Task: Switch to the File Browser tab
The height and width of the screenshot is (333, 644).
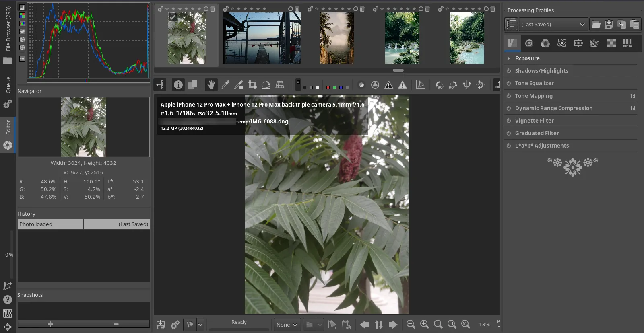Action: [8, 34]
